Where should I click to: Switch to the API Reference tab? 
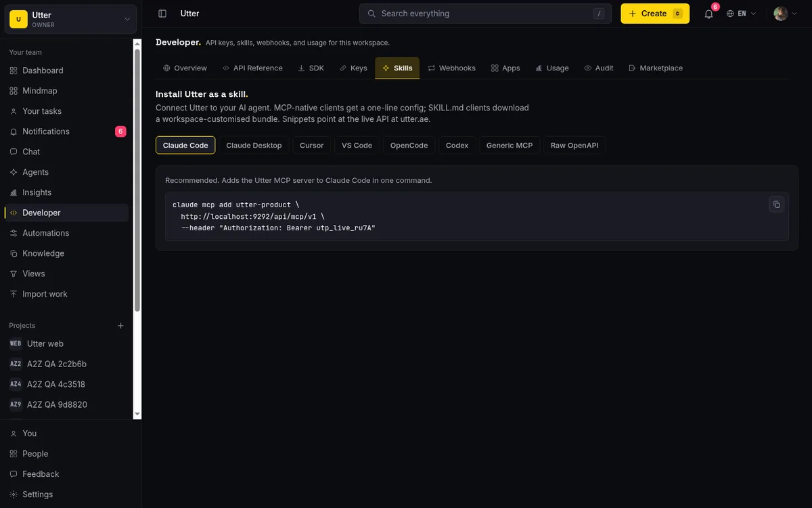pos(252,68)
